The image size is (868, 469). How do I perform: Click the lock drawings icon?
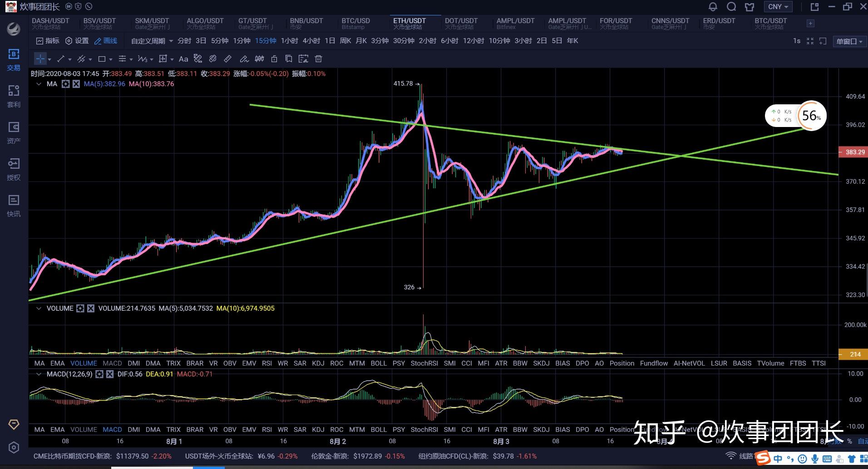point(274,59)
